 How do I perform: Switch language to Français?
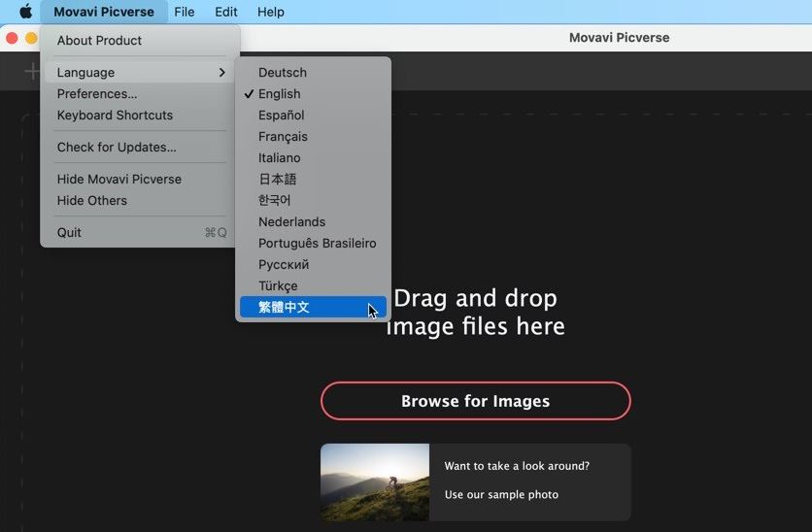tap(313, 137)
